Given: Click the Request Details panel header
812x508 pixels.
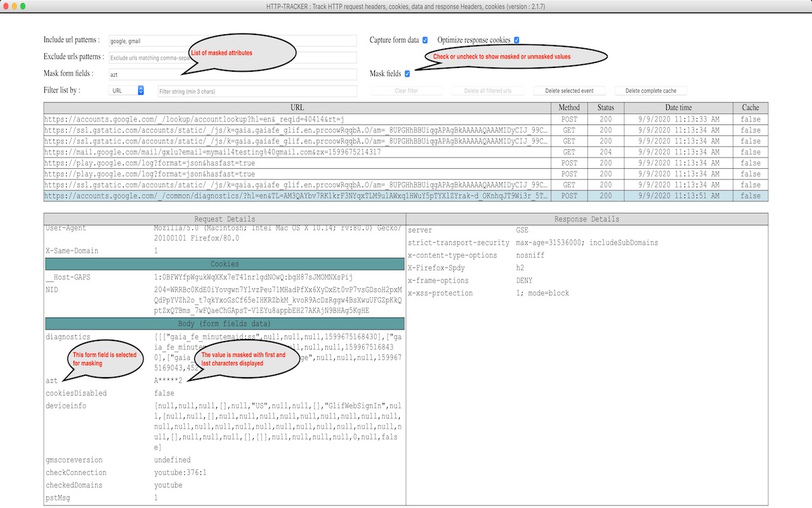Looking at the screenshot, I should point(225,219).
